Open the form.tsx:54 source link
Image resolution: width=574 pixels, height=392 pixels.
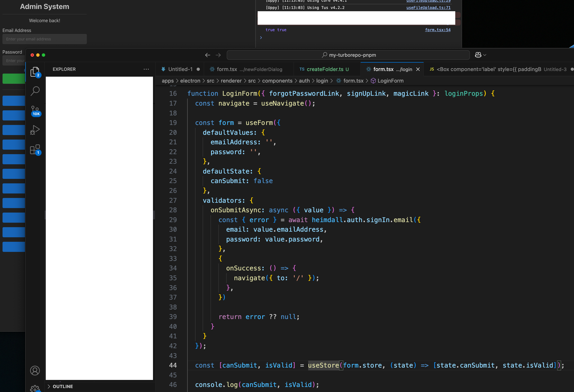(438, 30)
